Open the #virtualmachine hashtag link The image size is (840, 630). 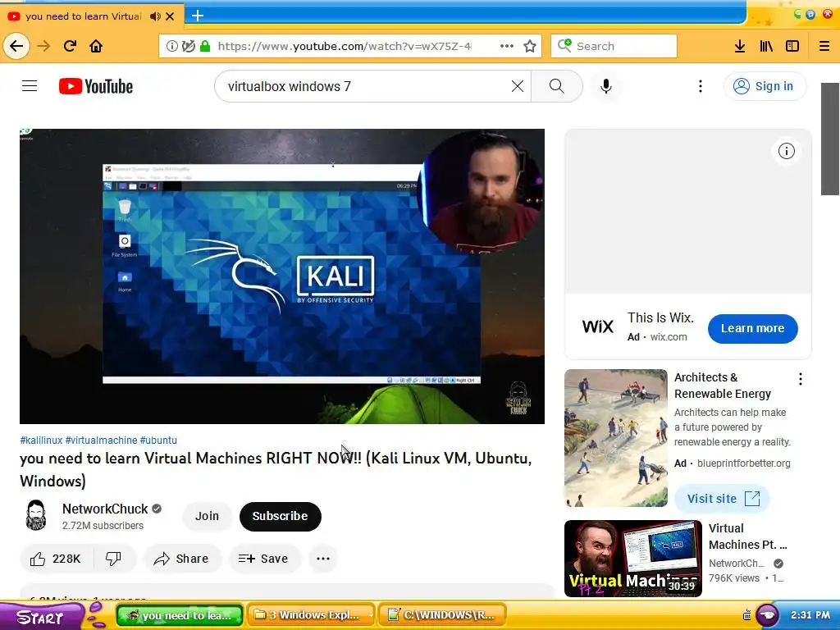[101, 441]
